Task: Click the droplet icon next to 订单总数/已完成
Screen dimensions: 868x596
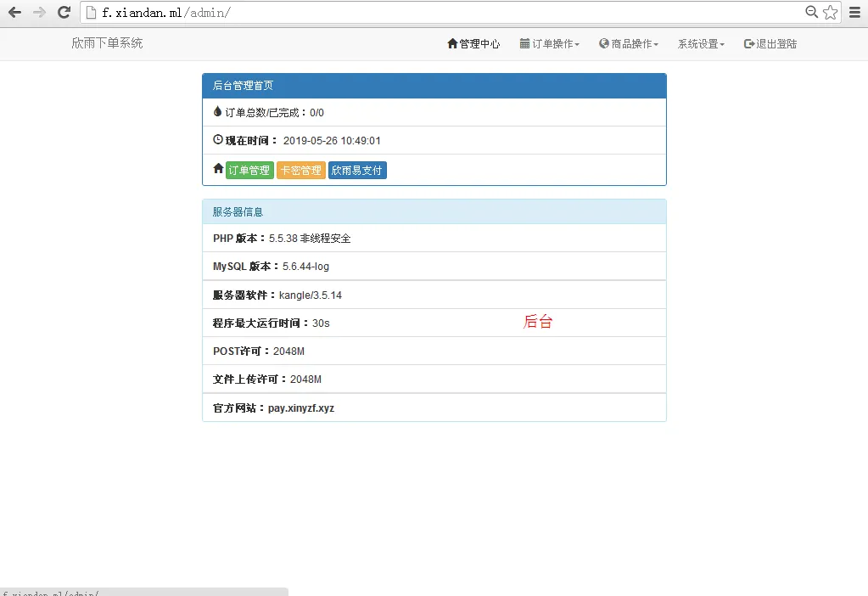Action: coord(218,112)
